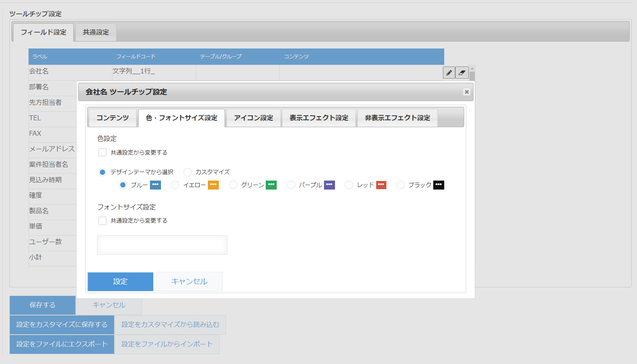Click the black color swatch beside ブラック
637x364 pixels.
click(438, 185)
